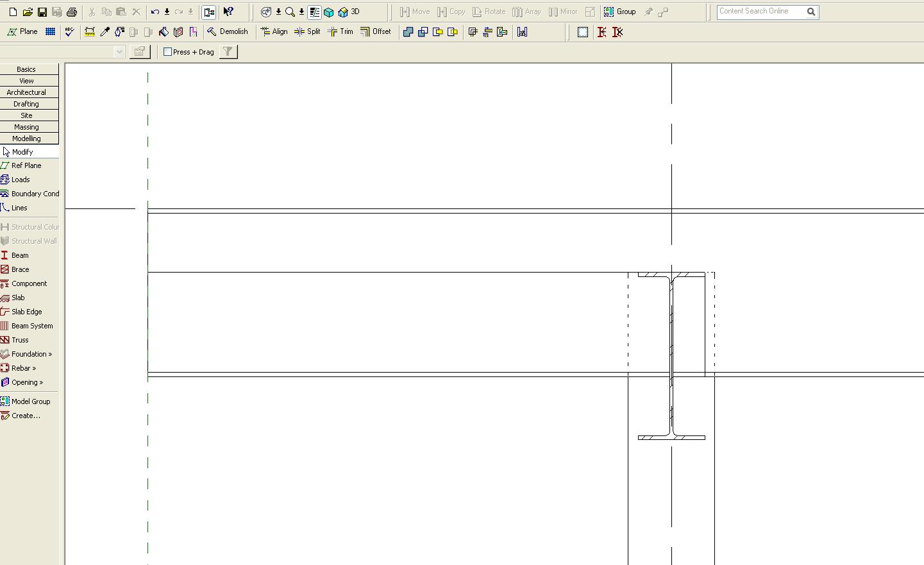The height and width of the screenshot is (565, 924).
Task: Select the Align tool
Action: 274,31
